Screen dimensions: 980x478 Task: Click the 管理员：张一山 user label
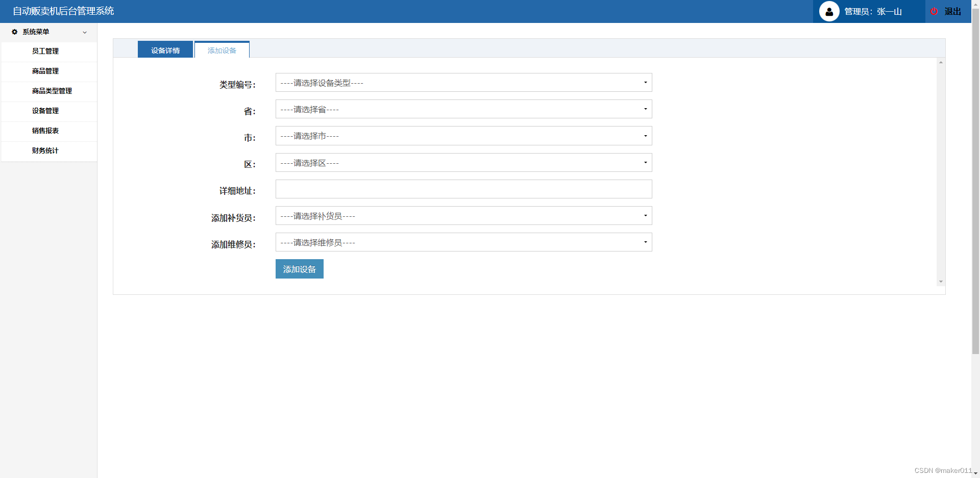pos(873,11)
